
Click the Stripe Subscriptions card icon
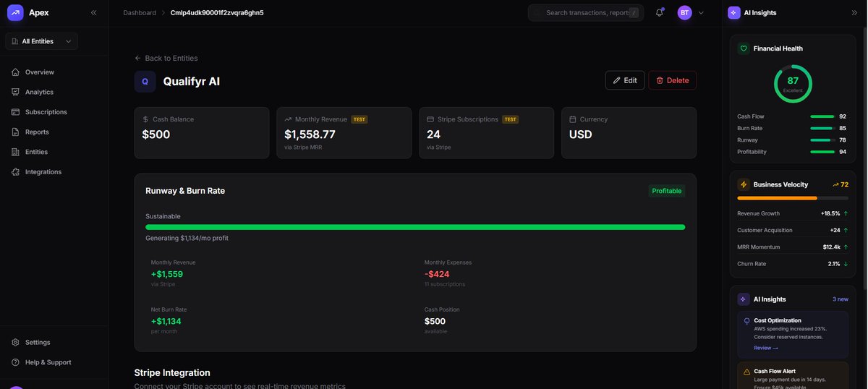coord(430,119)
